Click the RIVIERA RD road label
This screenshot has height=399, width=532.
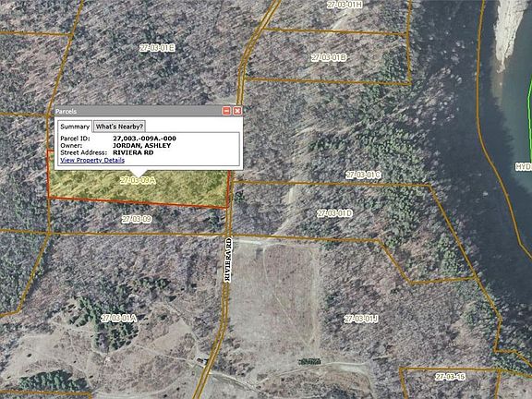229,260
